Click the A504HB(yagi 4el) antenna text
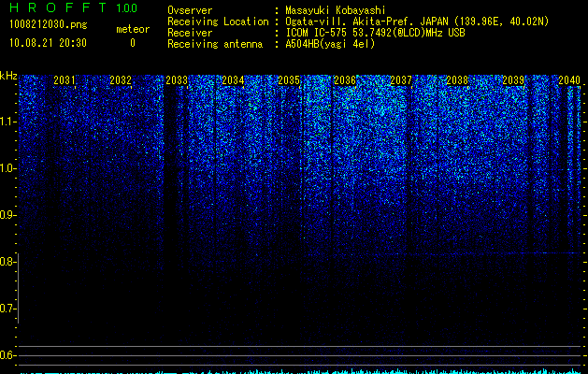 [330, 44]
